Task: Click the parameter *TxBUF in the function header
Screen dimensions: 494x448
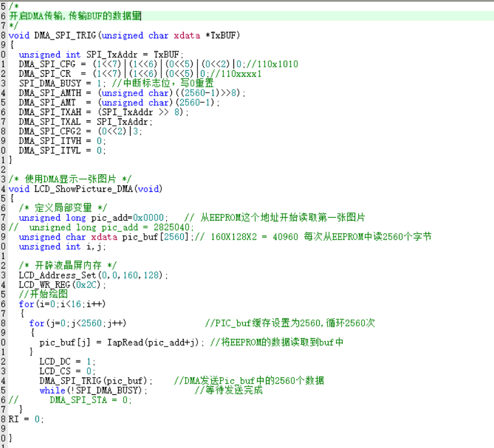Action: 220,35
